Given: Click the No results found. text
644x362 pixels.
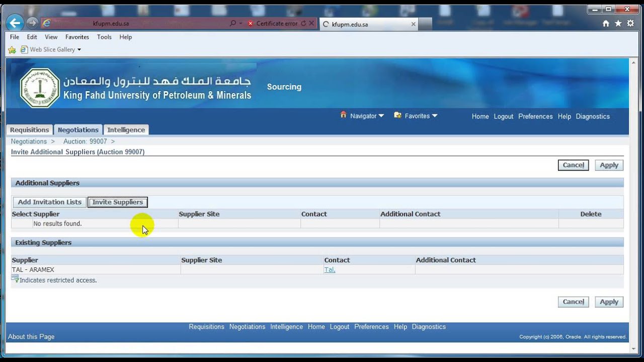Looking at the screenshot, I should [57, 224].
